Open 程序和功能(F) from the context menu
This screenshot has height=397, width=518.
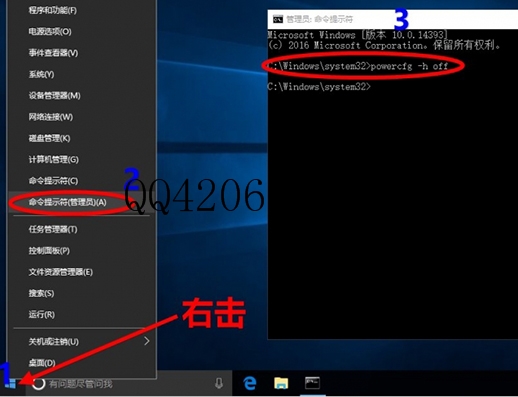pos(53,10)
